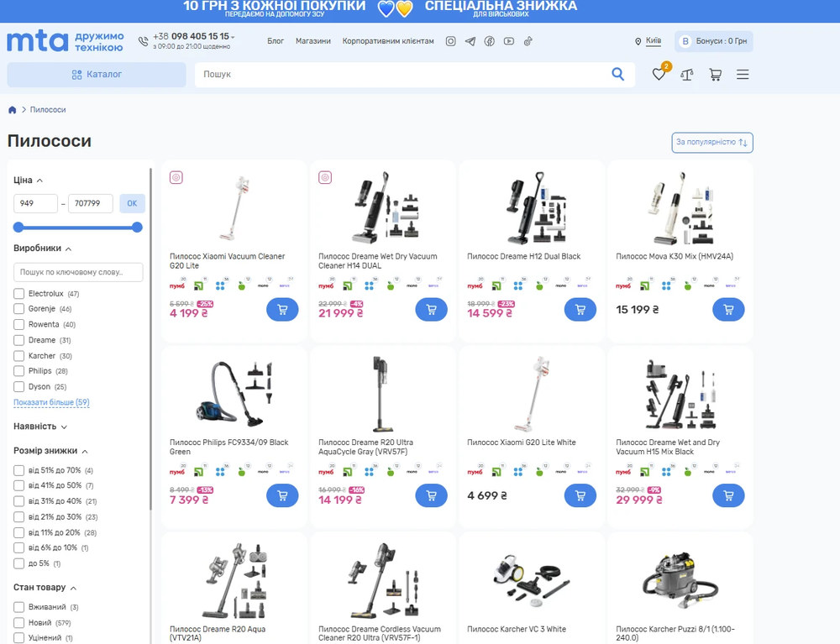840x644 pixels.
Task: Open the Telegram social icon
Action: coord(470,41)
